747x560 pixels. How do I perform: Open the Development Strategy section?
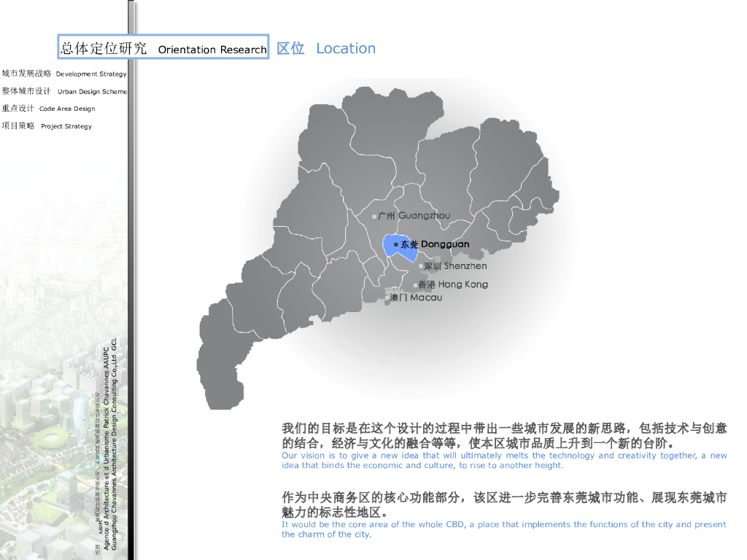(64, 74)
